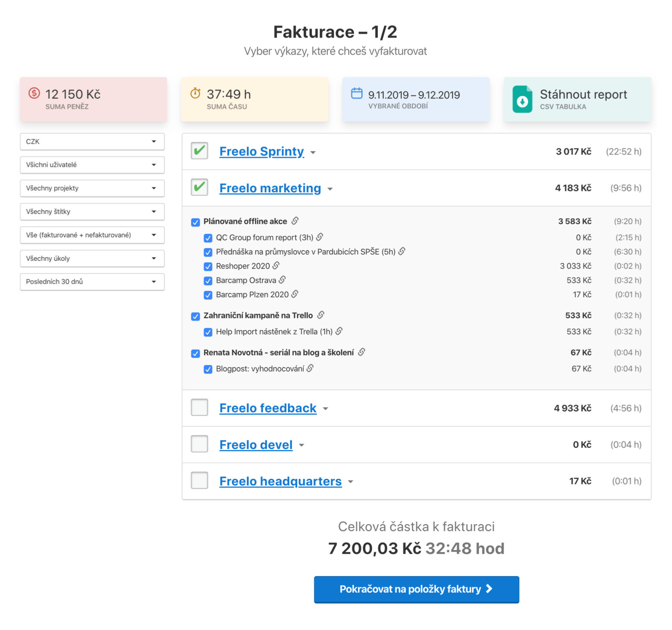
Task: Open the Všichni uživatelé dropdown
Action: (92, 165)
